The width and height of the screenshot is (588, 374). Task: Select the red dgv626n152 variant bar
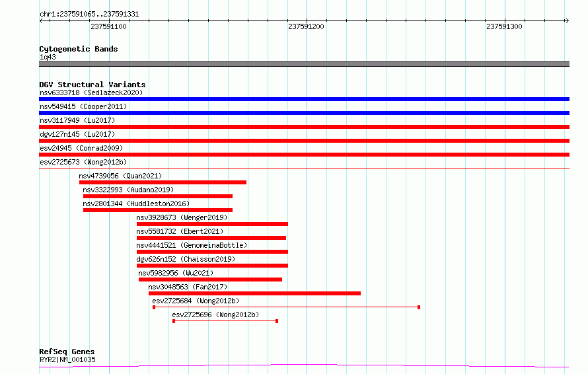coord(212,266)
